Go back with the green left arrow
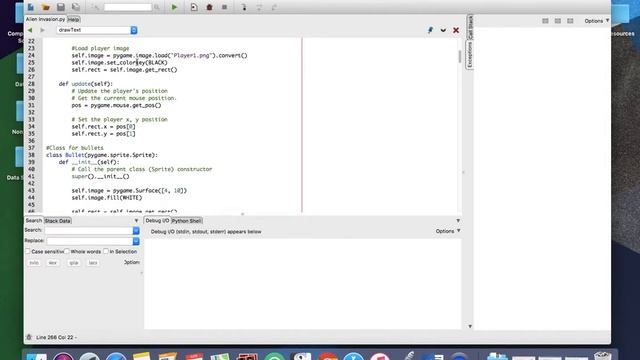This screenshot has width=640, height=360. tap(30, 30)
